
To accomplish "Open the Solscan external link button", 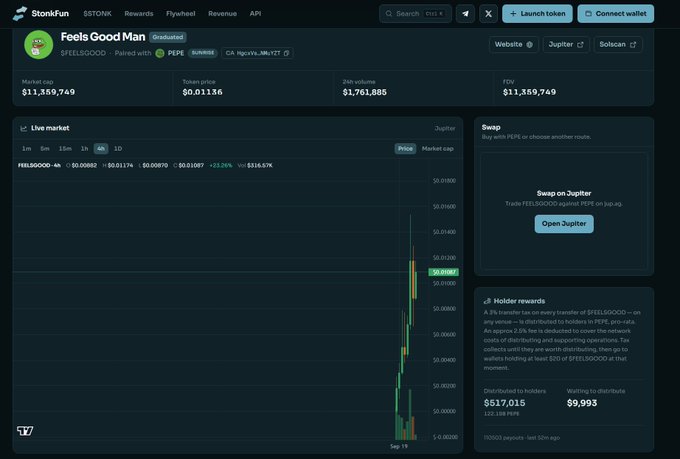I will [x=618, y=45].
